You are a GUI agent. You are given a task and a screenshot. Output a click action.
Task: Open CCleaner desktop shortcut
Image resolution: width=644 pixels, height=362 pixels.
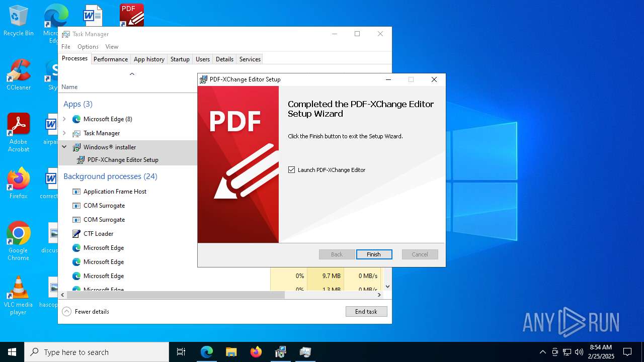click(18, 75)
